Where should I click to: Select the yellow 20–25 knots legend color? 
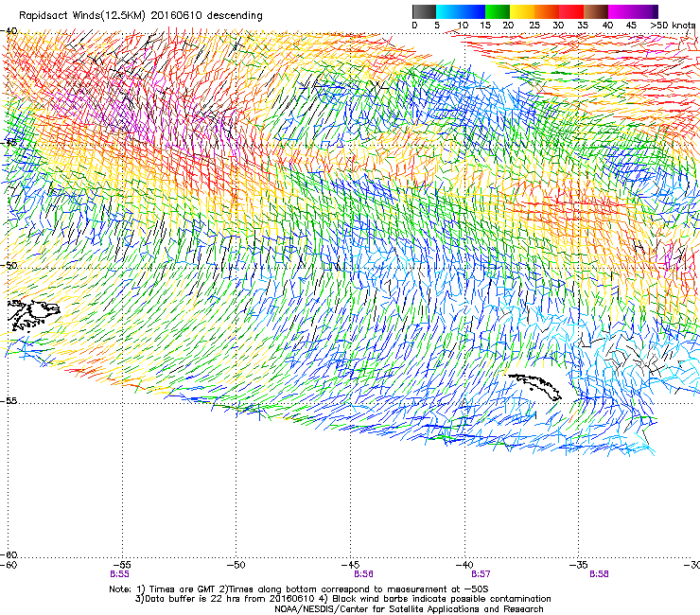[522, 11]
